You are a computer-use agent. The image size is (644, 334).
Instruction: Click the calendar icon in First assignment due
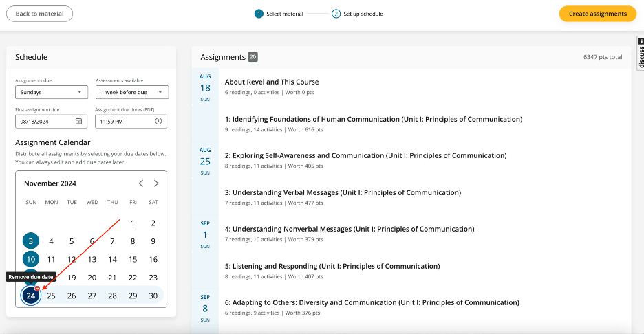click(78, 122)
